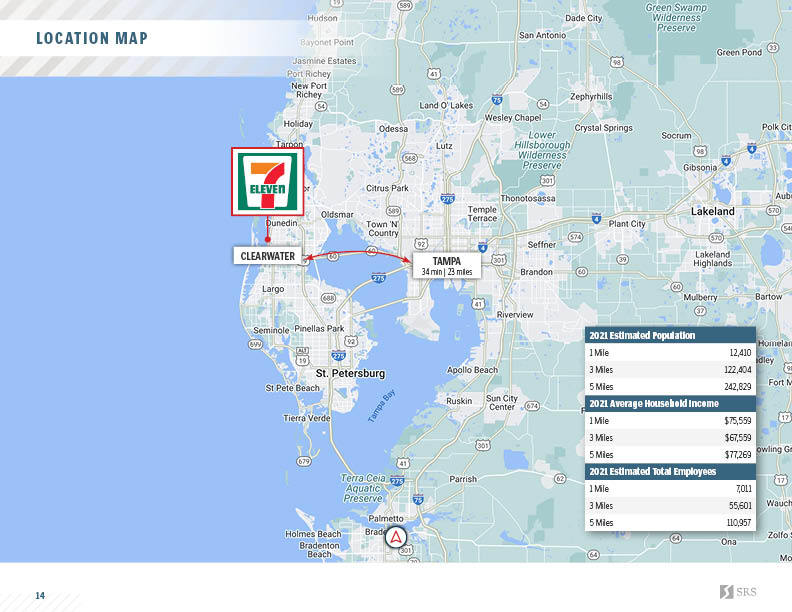Screen dimensions: 792x612
Task: Click the income value $77,269
Action: (x=737, y=454)
